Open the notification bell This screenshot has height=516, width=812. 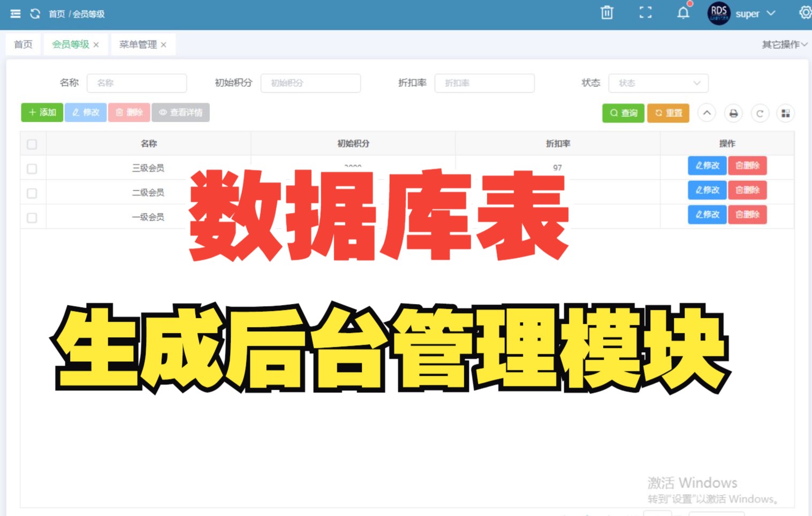pyautogui.click(x=683, y=13)
